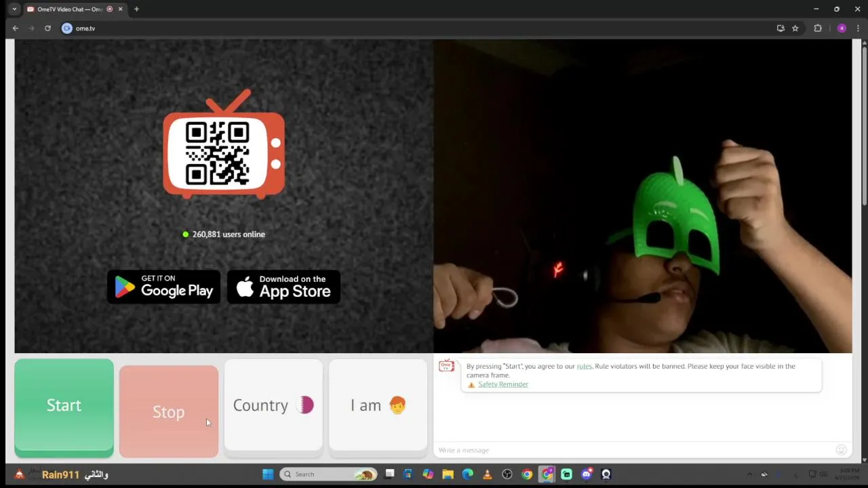The image size is (868, 488).
Task: Open VLC media player from taskbar
Action: click(x=487, y=474)
